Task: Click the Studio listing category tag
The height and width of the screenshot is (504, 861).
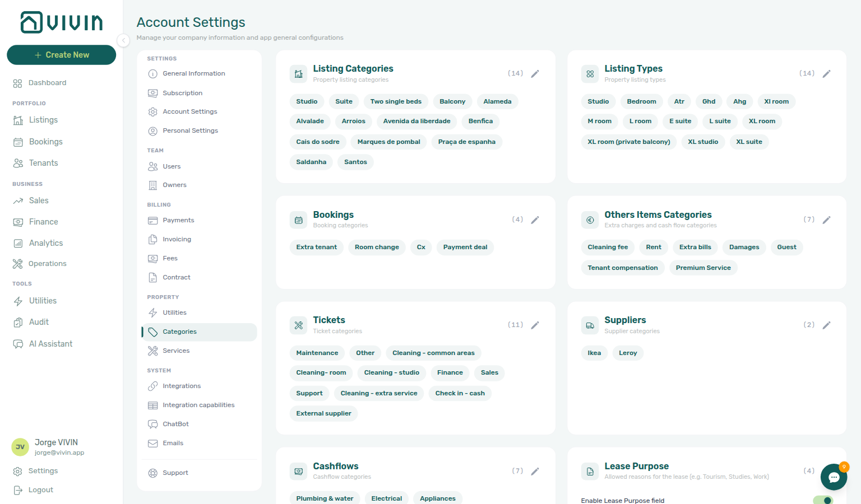Action: click(307, 102)
